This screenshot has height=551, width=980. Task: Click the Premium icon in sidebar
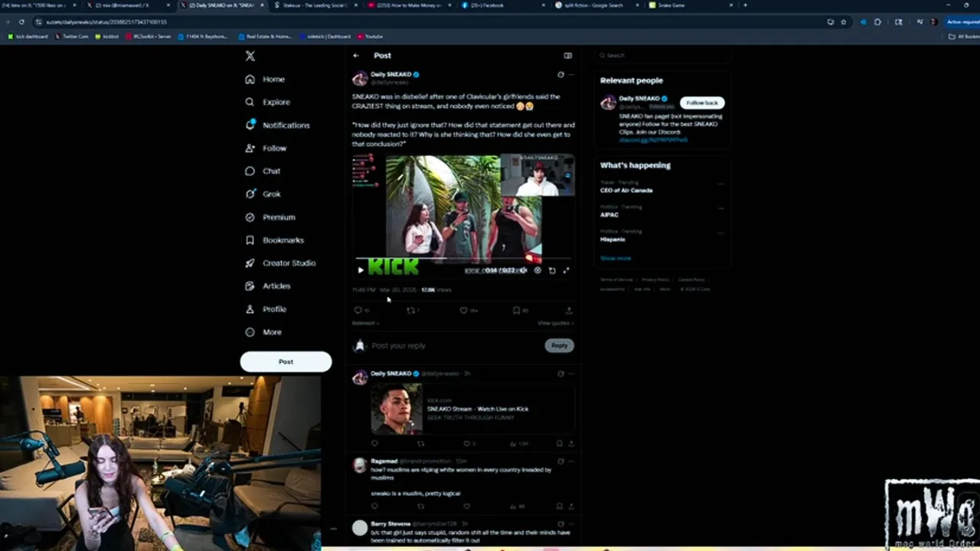250,217
